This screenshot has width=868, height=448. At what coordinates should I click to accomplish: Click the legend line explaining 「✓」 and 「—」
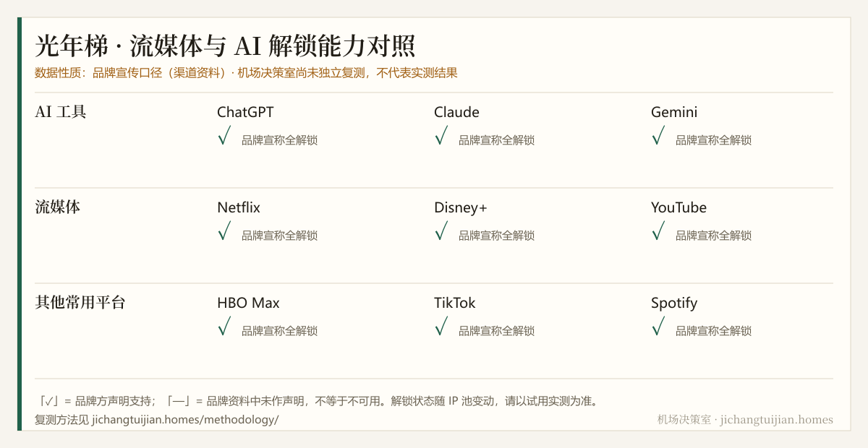[318, 401]
